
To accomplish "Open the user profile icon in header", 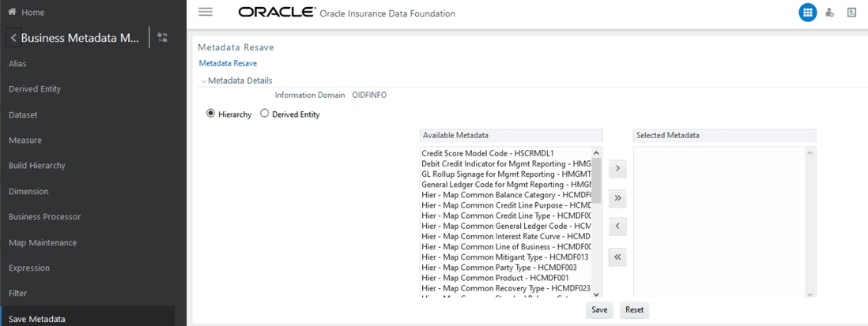I will point(851,12).
